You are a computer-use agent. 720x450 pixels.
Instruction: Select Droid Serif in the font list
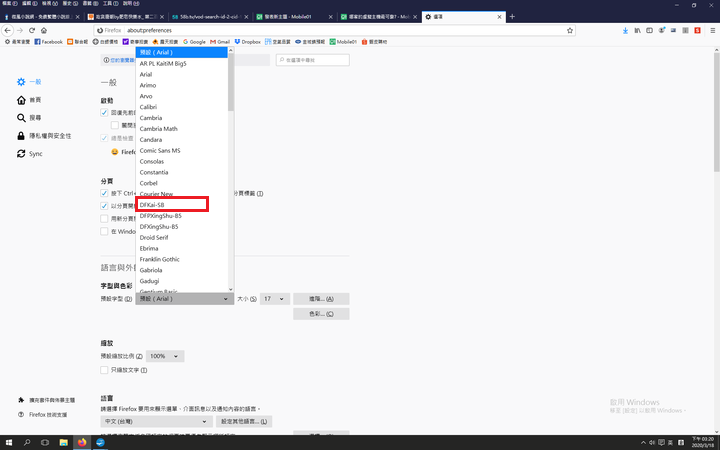pos(182,237)
